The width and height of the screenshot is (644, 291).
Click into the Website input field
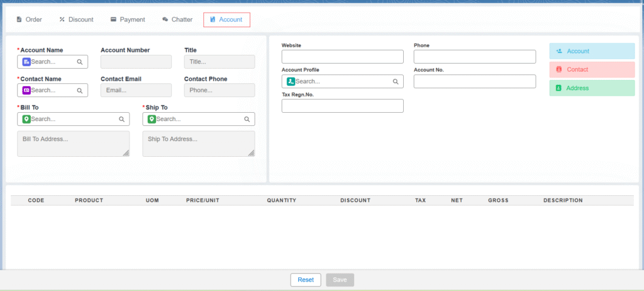point(342,57)
